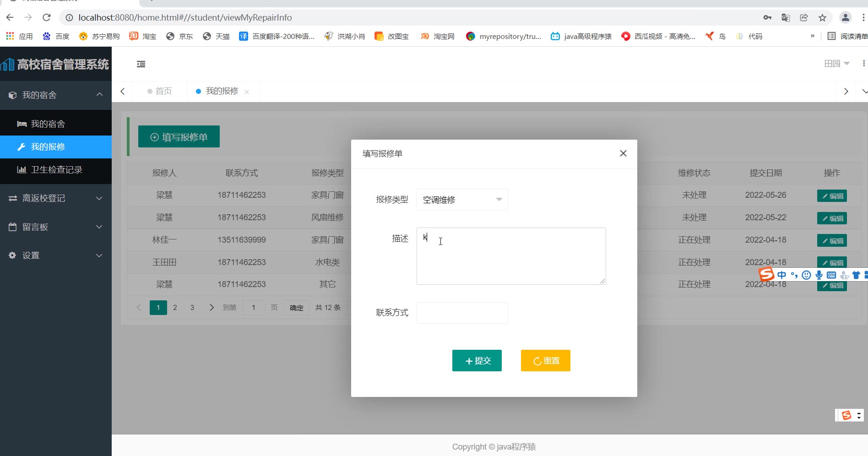Open 天猫 bookmark
This screenshot has height=456, width=868.
pyautogui.click(x=216, y=36)
